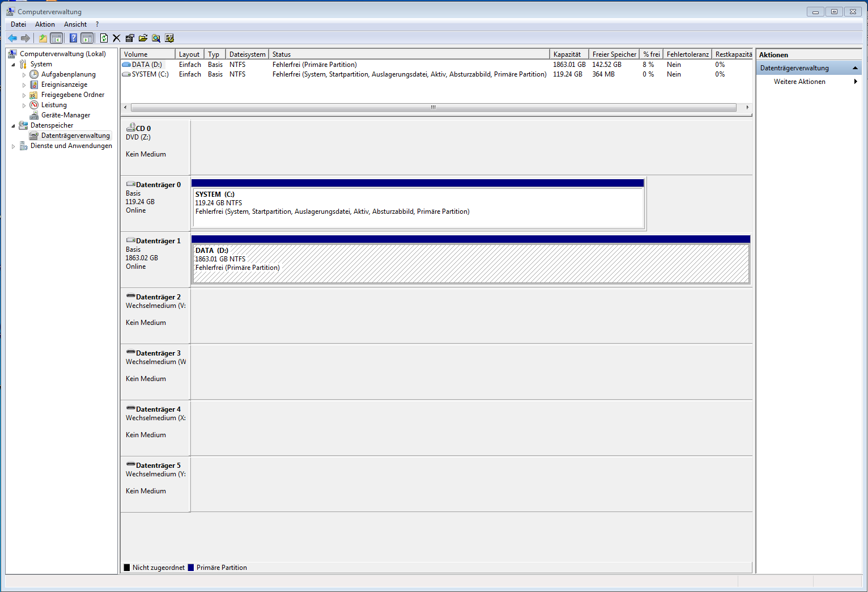Open the Aktion menu
The height and width of the screenshot is (592, 868).
[x=45, y=24]
